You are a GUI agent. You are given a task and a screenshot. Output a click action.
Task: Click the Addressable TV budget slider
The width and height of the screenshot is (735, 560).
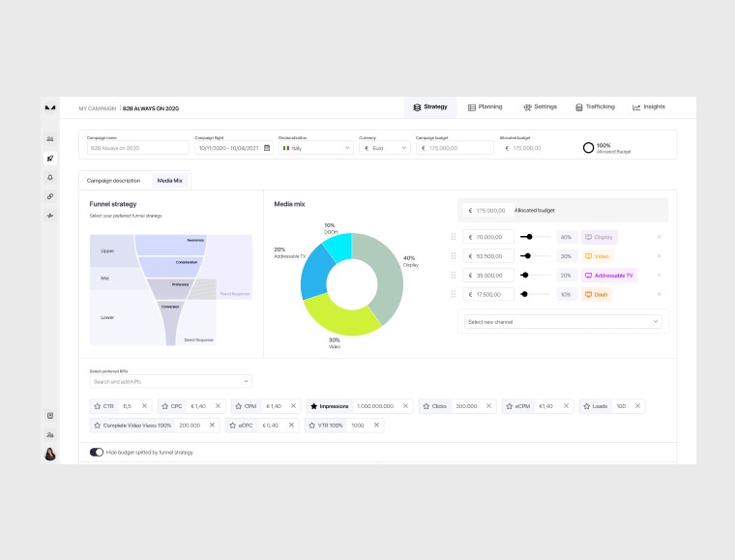pyautogui.click(x=536, y=275)
